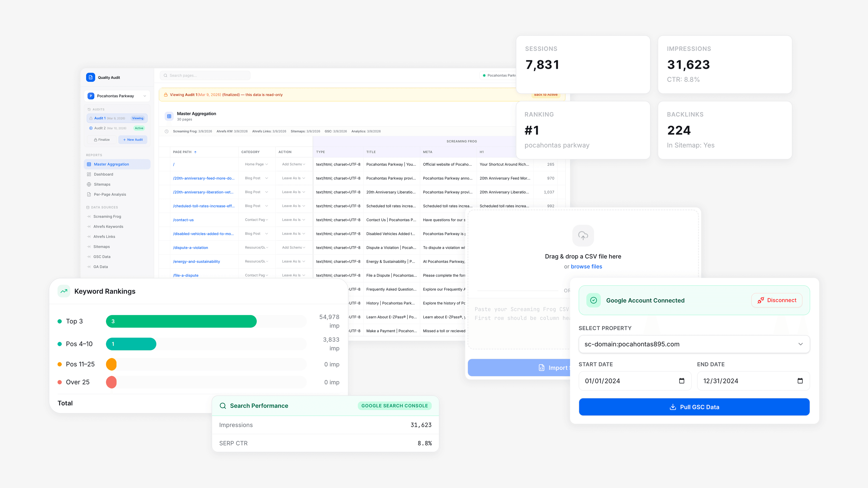The height and width of the screenshot is (488, 868).
Task: Open GA Data source
Action: [117, 267]
